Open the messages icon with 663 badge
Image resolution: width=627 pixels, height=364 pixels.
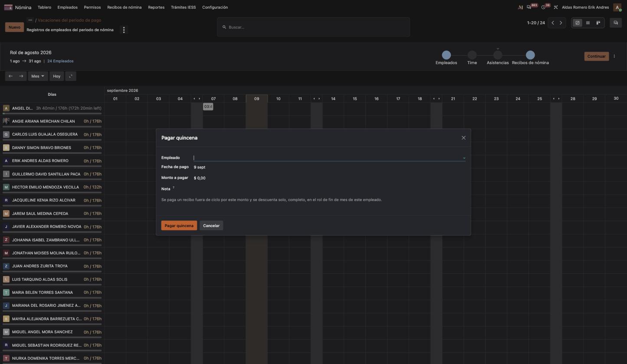529,7
